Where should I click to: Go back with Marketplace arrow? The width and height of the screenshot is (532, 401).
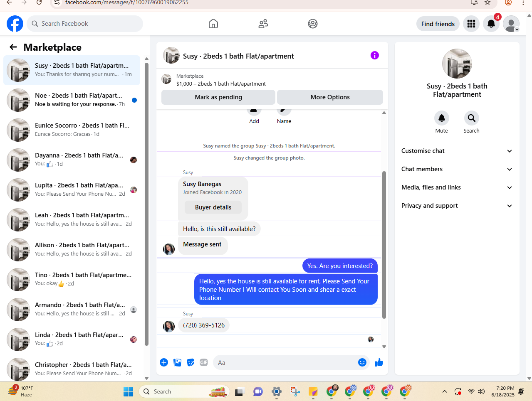coord(13,47)
